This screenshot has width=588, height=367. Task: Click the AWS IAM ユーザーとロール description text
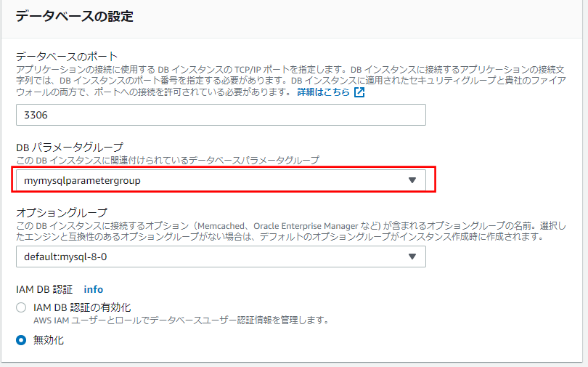click(181, 320)
